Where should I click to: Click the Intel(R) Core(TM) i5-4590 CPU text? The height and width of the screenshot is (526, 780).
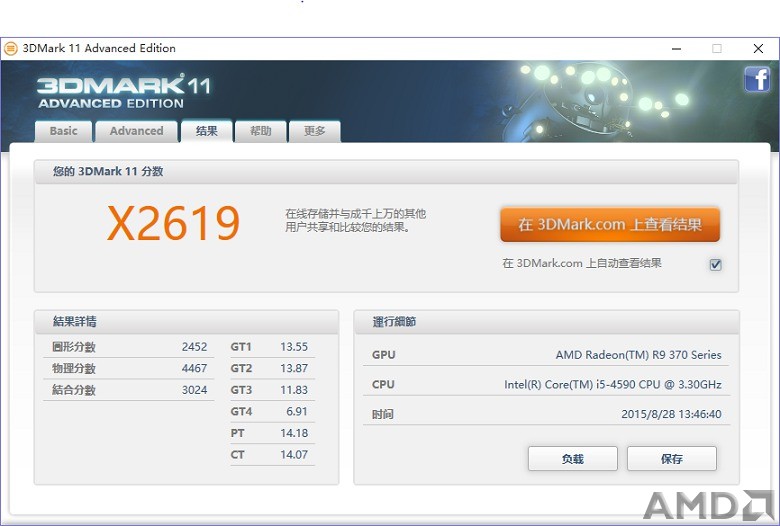point(613,384)
